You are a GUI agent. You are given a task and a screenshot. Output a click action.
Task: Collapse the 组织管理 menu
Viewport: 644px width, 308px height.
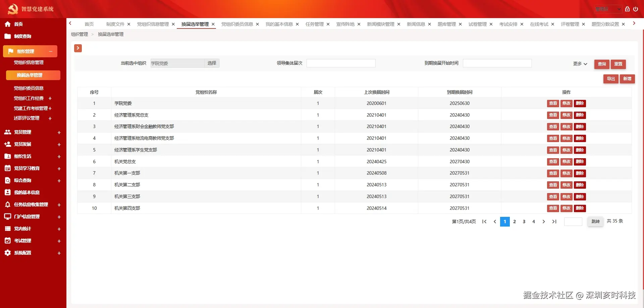[x=51, y=51]
